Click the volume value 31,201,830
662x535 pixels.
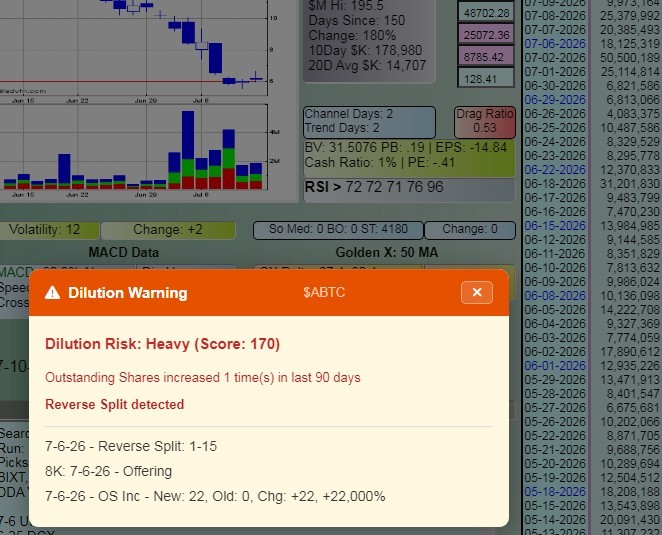(629, 184)
